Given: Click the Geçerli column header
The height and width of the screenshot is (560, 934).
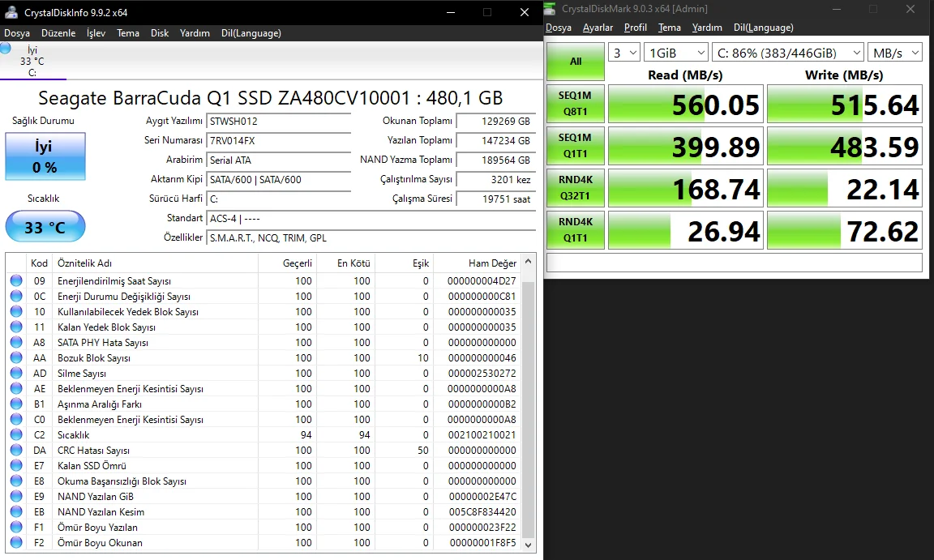Looking at the screenshot, I should (288, 263).
